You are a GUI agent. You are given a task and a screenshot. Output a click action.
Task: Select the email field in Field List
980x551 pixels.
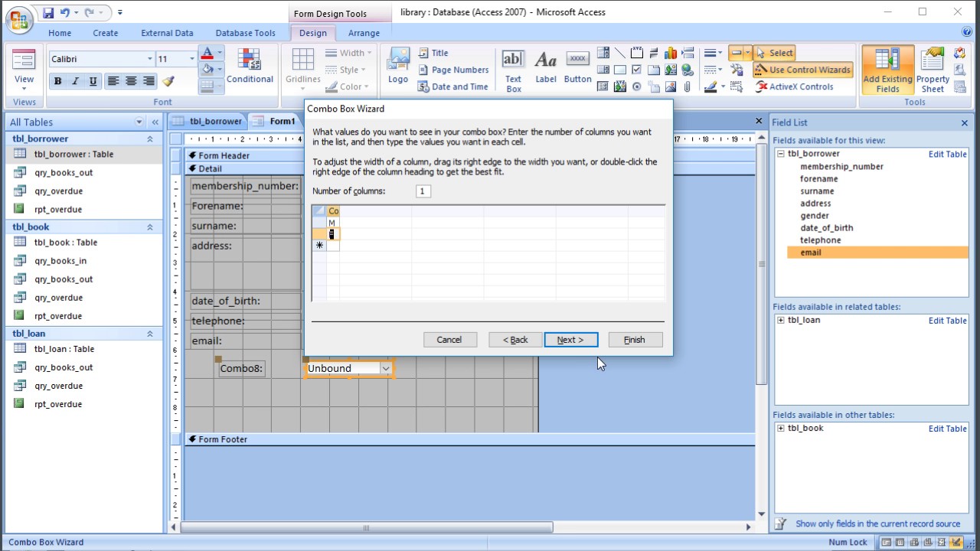877,253
